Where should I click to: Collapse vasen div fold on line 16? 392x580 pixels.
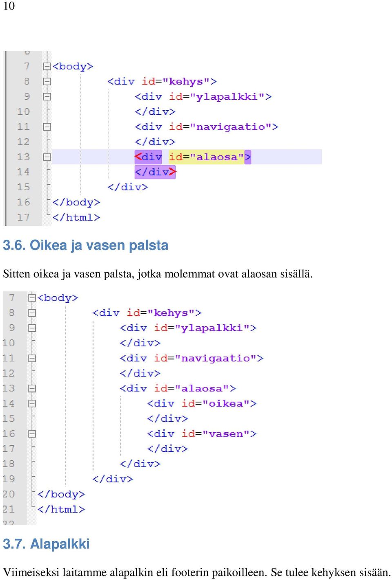tap(32, 434)
